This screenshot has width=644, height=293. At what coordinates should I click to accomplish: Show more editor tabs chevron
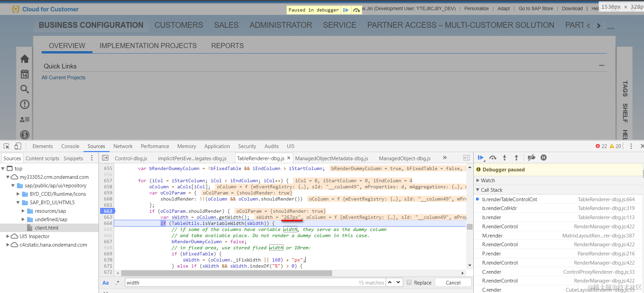pyautogui.click(x=445, y=158)
